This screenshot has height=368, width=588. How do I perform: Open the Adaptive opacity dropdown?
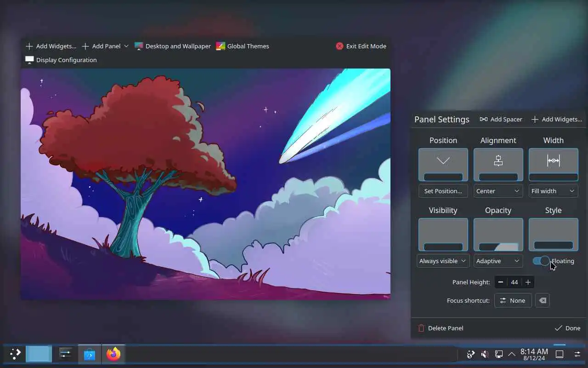point(498,261)
